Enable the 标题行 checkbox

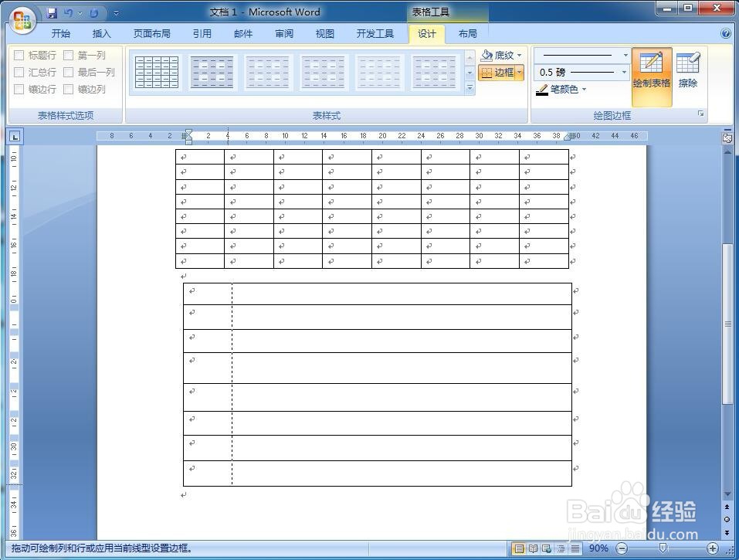(19, 55)
